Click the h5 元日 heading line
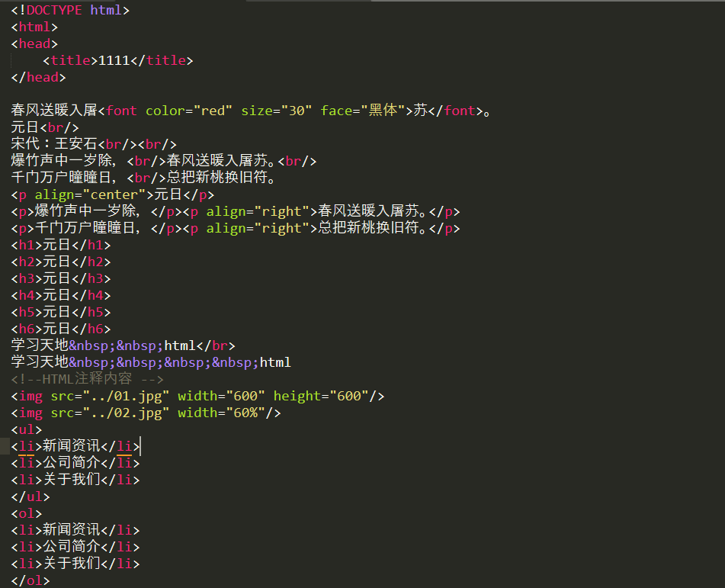Viewport: 725px width, 588px height. click(60, 312)
